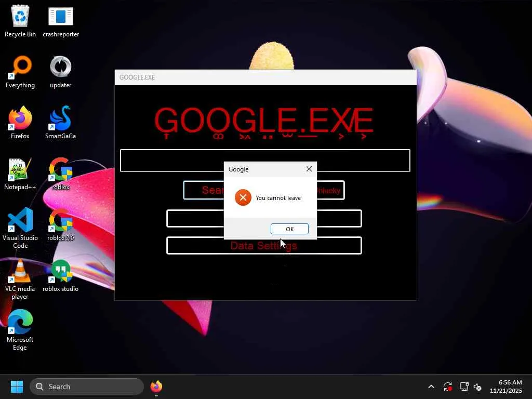
Task: Open the clock and date panel
Action: coord(506,387)
